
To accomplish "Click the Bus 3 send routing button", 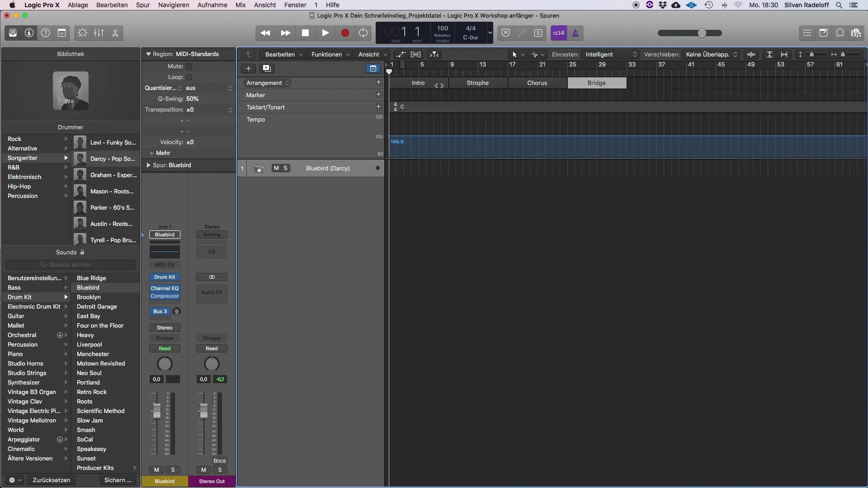I will pos(160,310).
